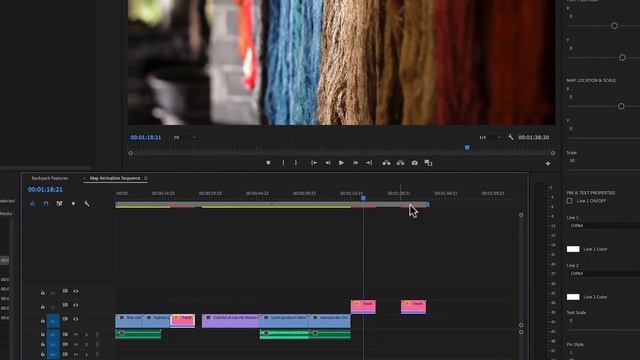Click the Line 2 text field containing CHINA
This screenshot has width=640, height=360.
(604, 273)
